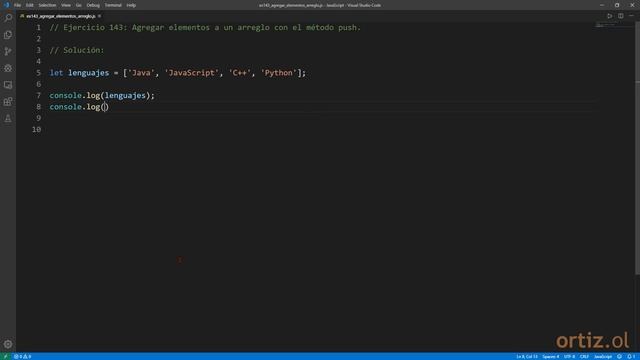
Task: Open the Help menu
Action: click(x=131, y=5)
